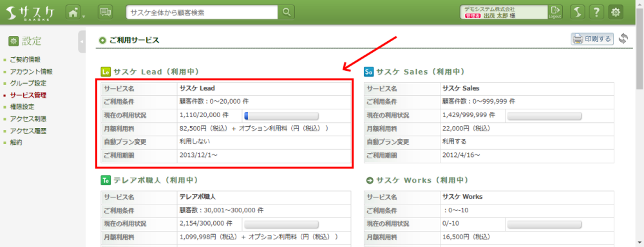Collapse the left sidebar panel handle

(x=81, y=41)
